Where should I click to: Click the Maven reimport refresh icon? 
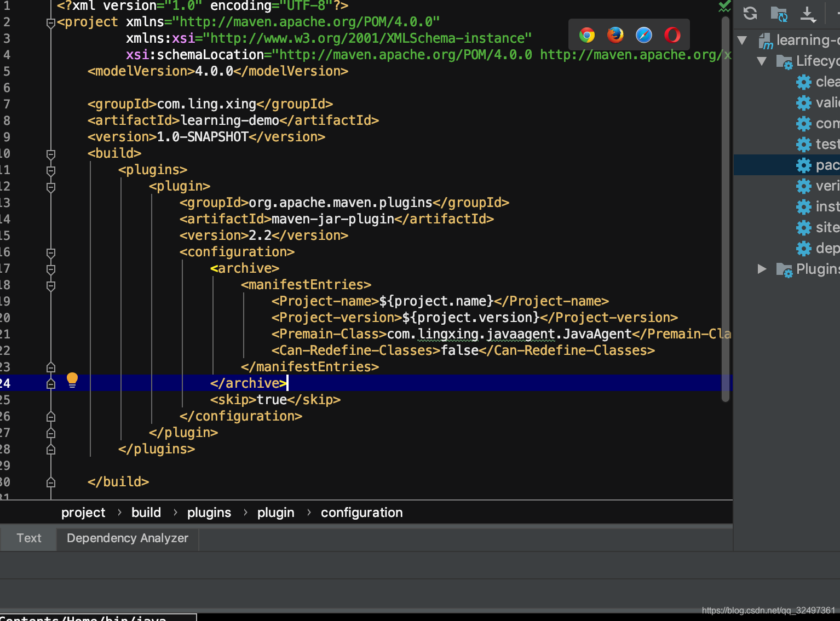coord(750,13)
